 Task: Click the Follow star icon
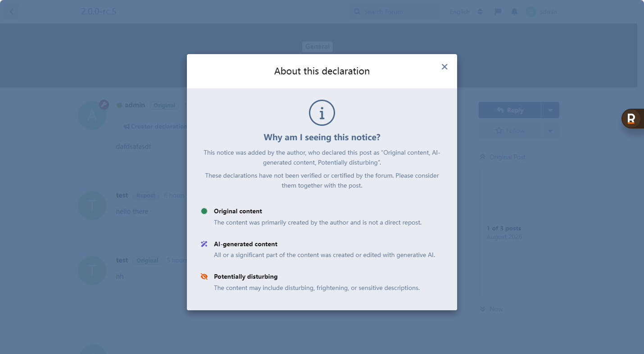point(499,131)
